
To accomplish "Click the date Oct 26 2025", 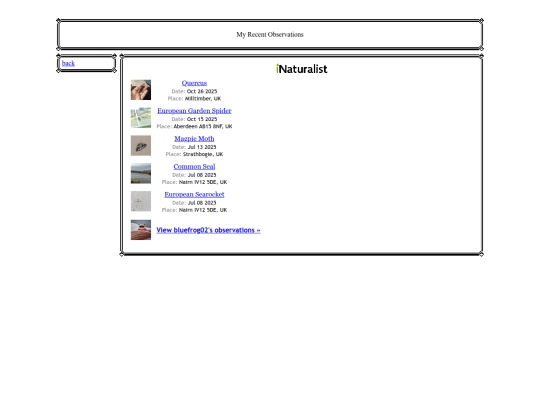I will tap(202, 91).
